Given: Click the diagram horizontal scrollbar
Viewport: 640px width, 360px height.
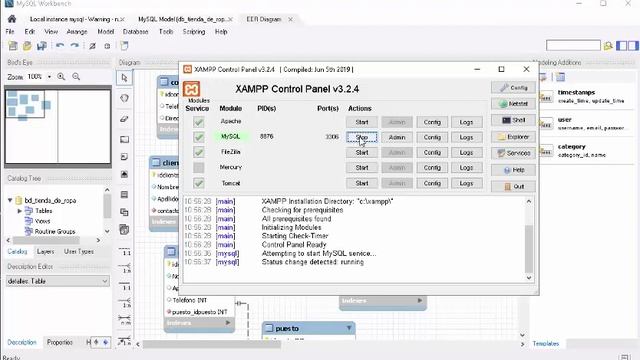Looking at the screenshot, I should pos(211,344).
